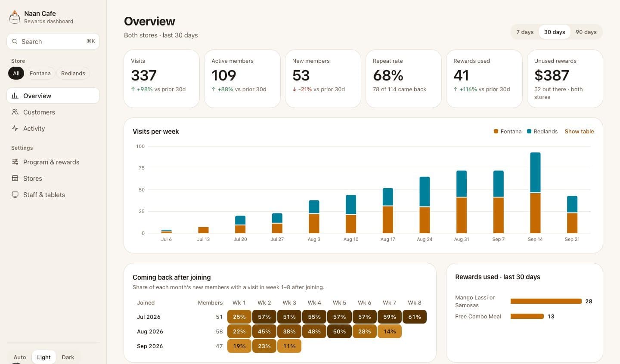Click the 48% cell for Aug 2026
Image resolution: width=620 pixels, height=364 pixels.
tap(314, 331)
